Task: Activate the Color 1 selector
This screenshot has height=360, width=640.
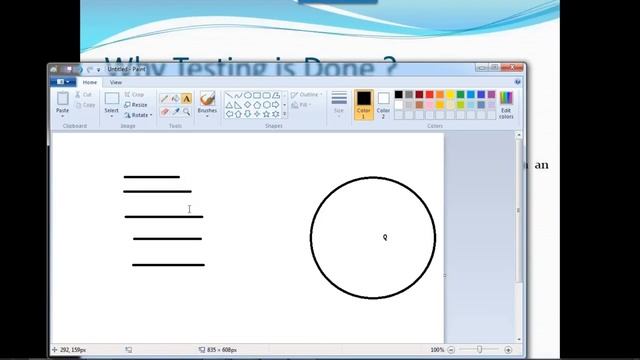Action: click(x=364, y=105)
